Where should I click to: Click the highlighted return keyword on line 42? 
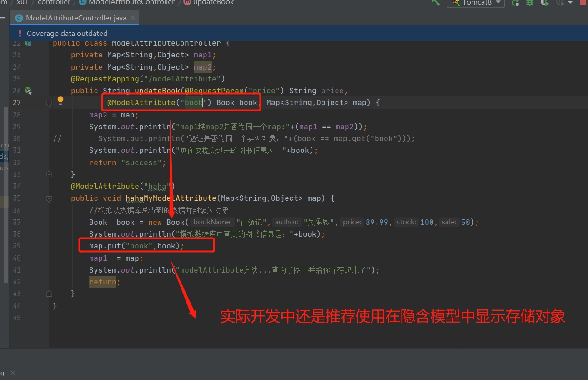tap(103, 282)
